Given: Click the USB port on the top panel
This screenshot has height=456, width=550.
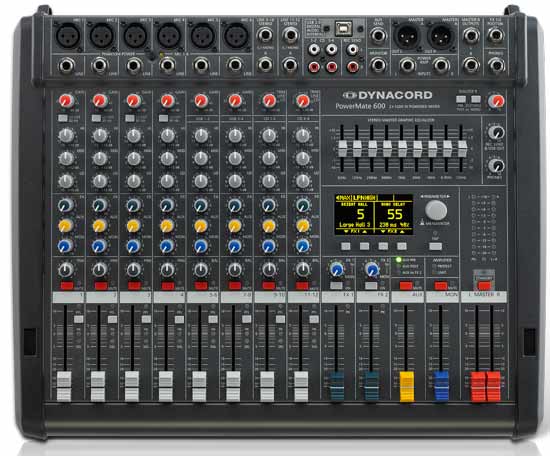Looking at the screenshot, I should click(x=343, y=29).
